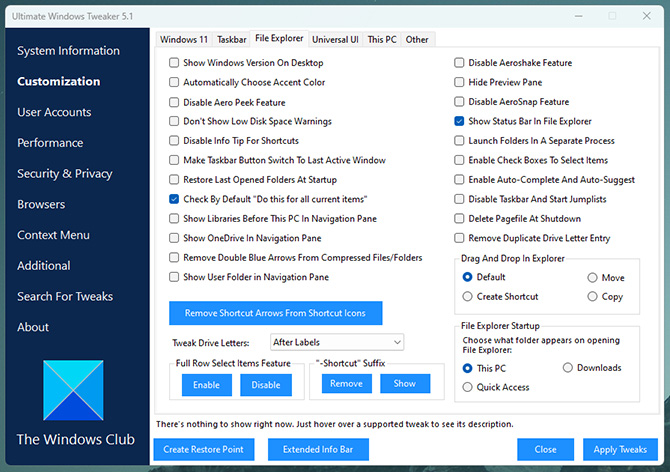The width and height of the screenshot is (670, 472).
Task: Click Create Restore Point button
Action: [204, 449]
